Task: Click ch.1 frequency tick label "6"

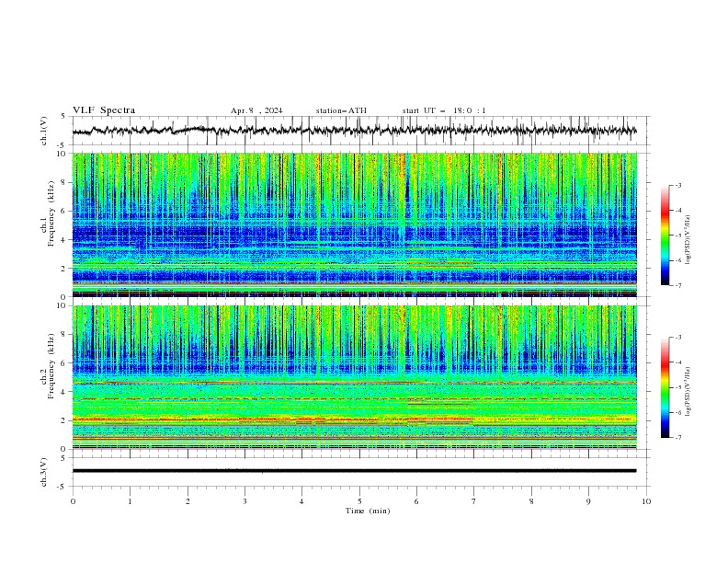Action: (x=64, y=211)
